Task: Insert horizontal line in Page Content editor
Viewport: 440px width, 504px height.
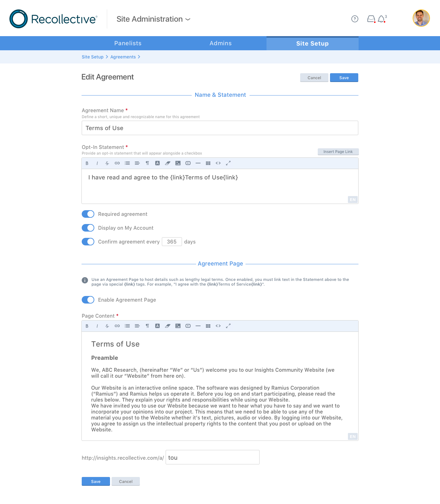Action: (198, 326)
